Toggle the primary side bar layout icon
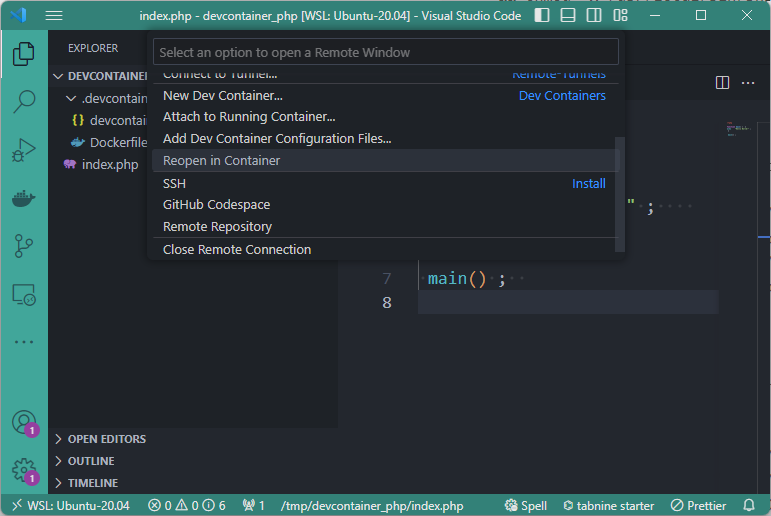 (x=542, y=16)
